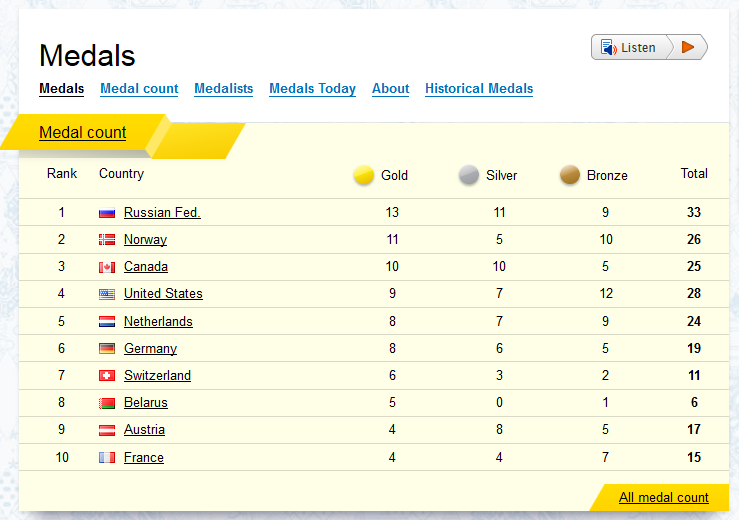
Task: Click the yellow Medal count heading
Action: coord(83,133)
